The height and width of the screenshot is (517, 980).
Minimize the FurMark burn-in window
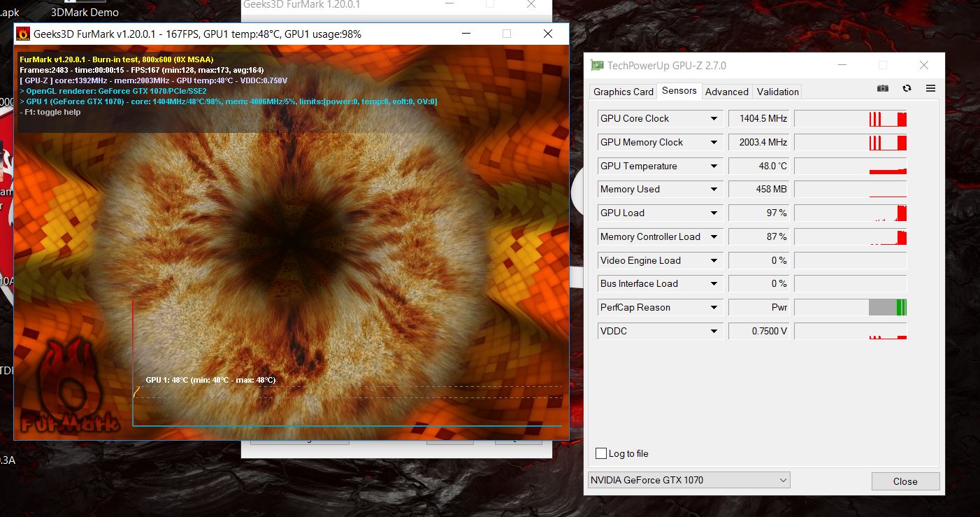pos(466,34)
